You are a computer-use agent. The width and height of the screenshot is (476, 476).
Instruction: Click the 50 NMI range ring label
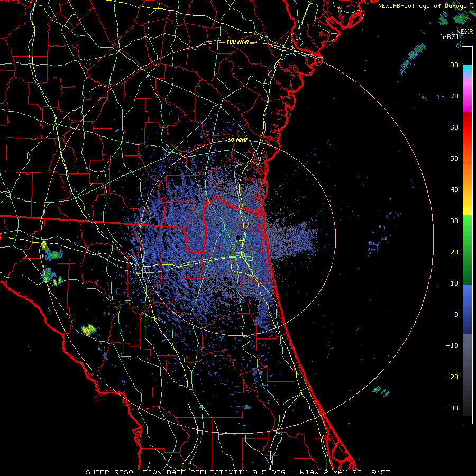(x=237, y=140)
